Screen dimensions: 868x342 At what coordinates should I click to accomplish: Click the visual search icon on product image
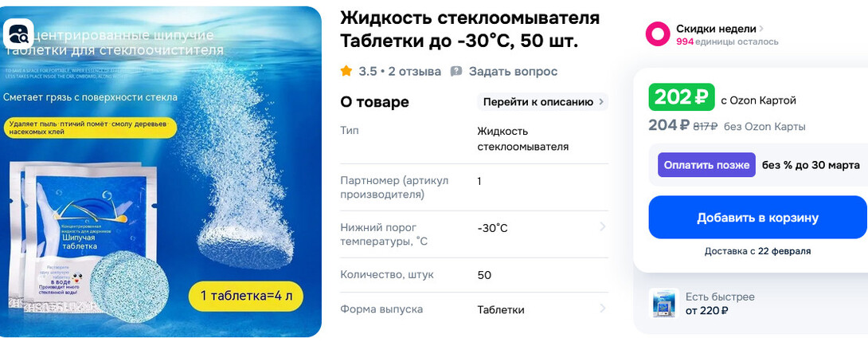click(18, 33)
